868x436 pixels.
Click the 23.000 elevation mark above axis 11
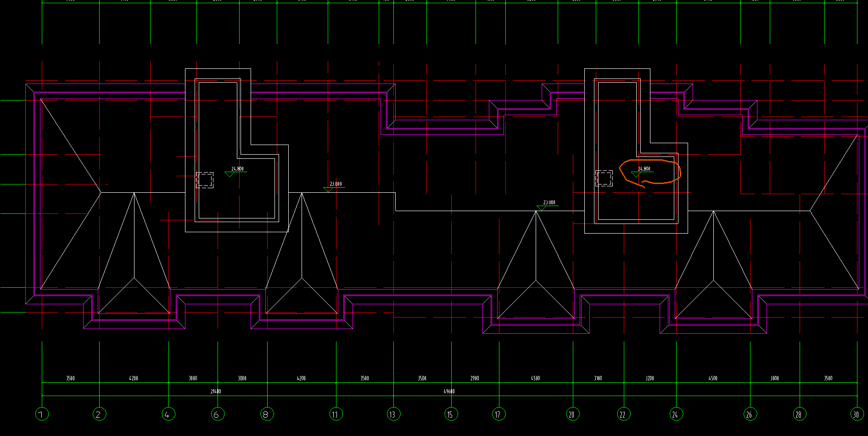[x=334, y=187]
